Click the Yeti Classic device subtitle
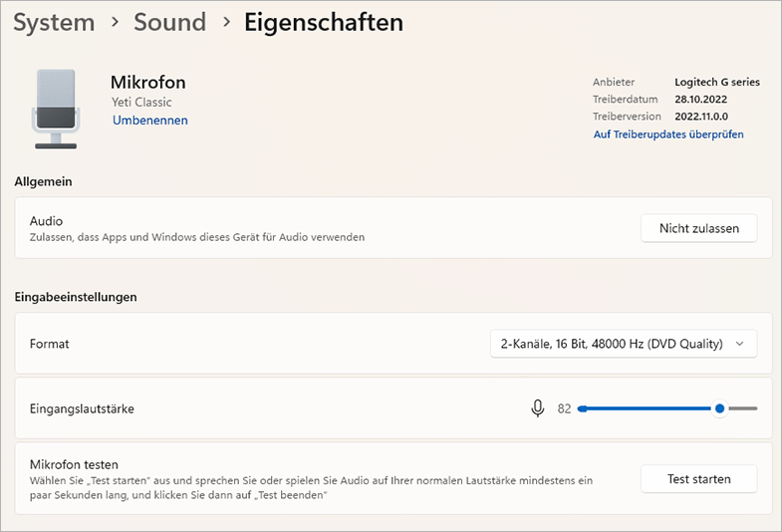Viewport: 782px width, 532px height. click(x=141, y=102)
